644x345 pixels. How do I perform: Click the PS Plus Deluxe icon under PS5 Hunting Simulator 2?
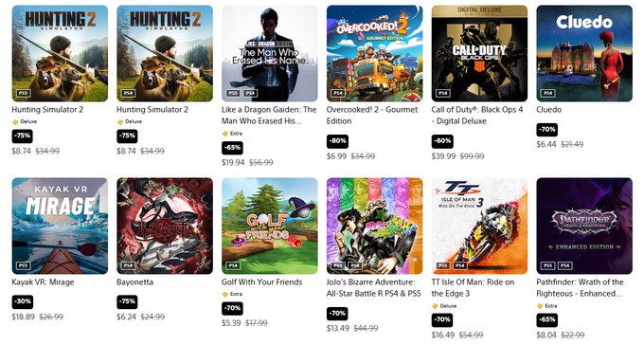15,121
